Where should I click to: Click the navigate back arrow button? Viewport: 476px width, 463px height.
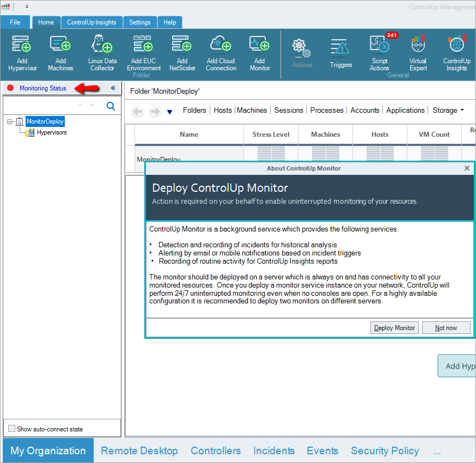[x=138, y=112]
